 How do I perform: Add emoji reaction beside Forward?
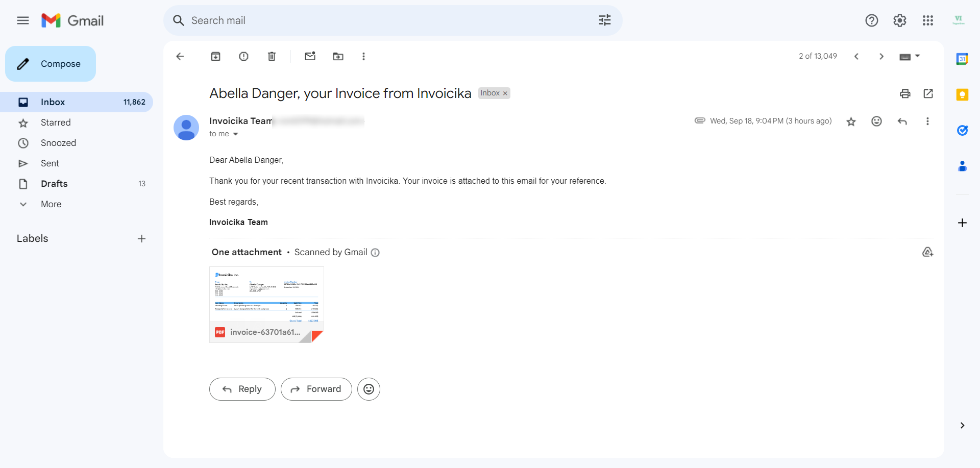tap(369, 389)
